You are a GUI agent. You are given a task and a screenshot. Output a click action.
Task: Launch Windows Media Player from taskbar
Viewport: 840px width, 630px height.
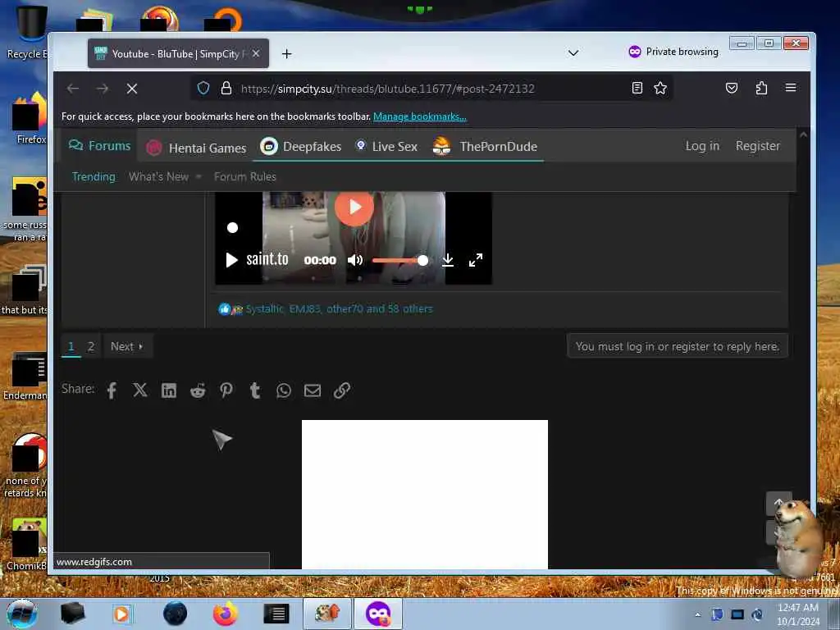(121, 614)
